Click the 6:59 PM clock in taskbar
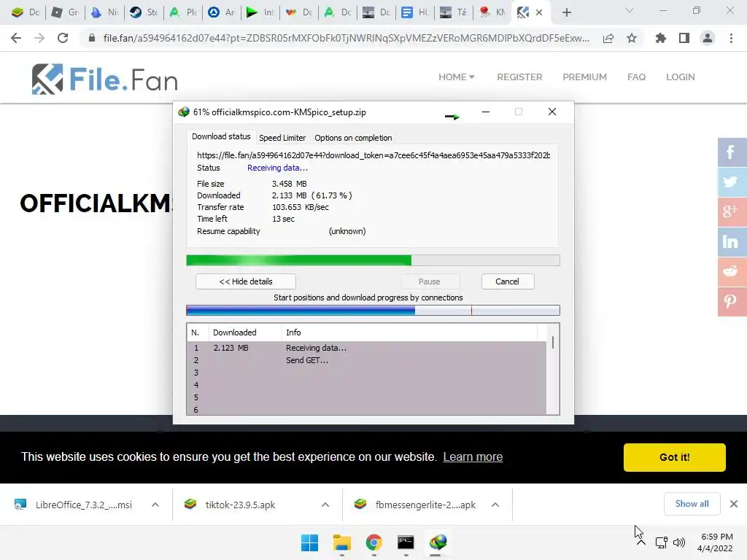This screenshot has width=747, height=560. (716, 537)
